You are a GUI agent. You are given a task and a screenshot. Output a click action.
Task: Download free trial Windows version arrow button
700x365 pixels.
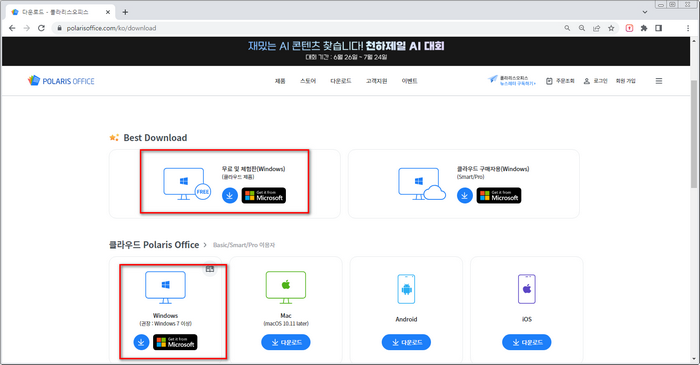pyautogui.click(x=229, y=195)
